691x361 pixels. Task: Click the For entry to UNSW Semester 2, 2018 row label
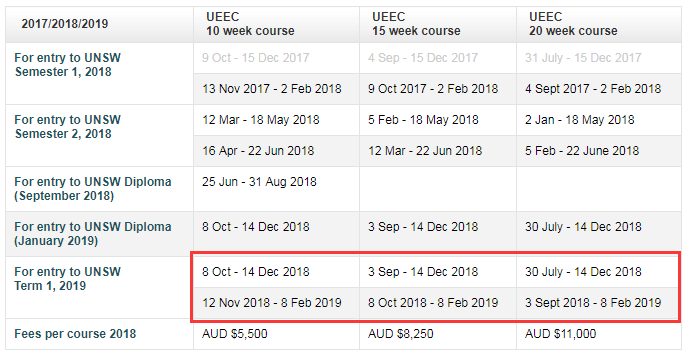(x=67, y=127)
